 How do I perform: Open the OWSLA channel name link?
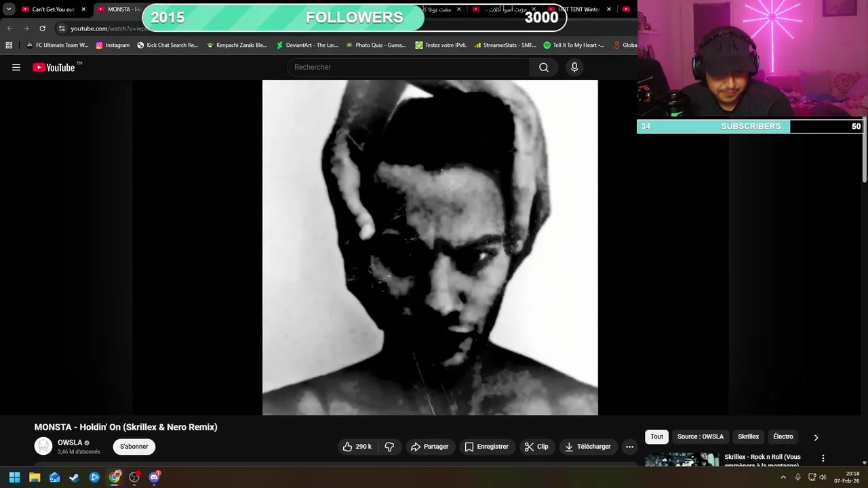[x=70, y=443]
